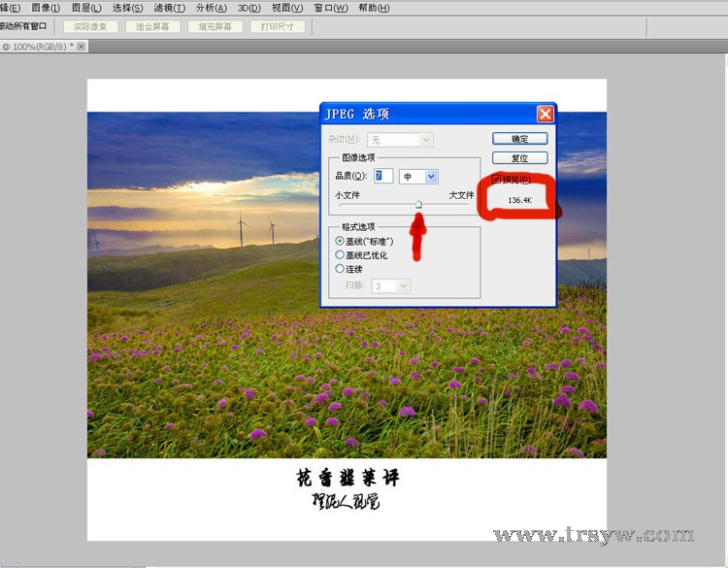The image size is (728, 568).
Task: Open the 视图 menu
Action: coord(286,8)
